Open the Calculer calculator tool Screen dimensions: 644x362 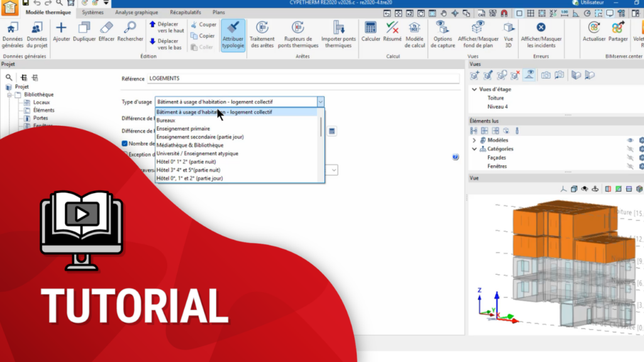click(x=370, y=28)
